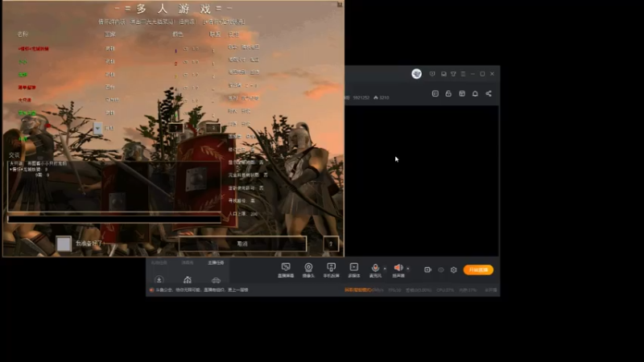
Task: Click the CPU usage readout
Action: [x=445, y=290]
